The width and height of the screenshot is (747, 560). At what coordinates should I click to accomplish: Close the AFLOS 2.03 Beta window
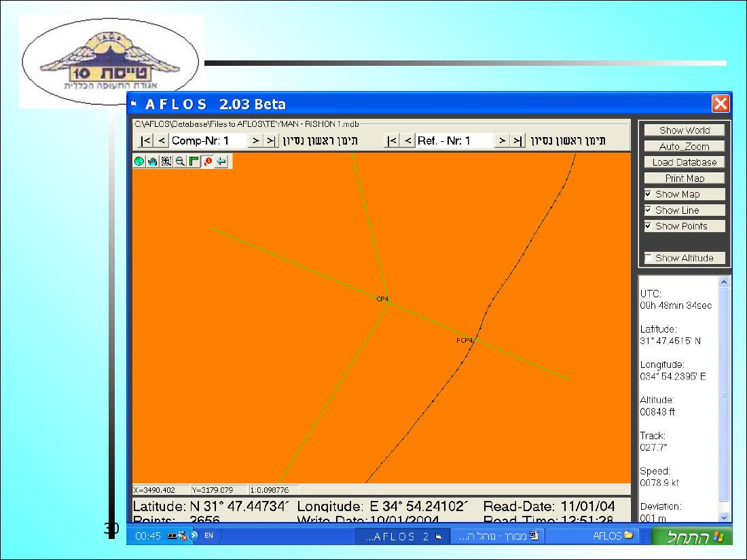point(721,103)
